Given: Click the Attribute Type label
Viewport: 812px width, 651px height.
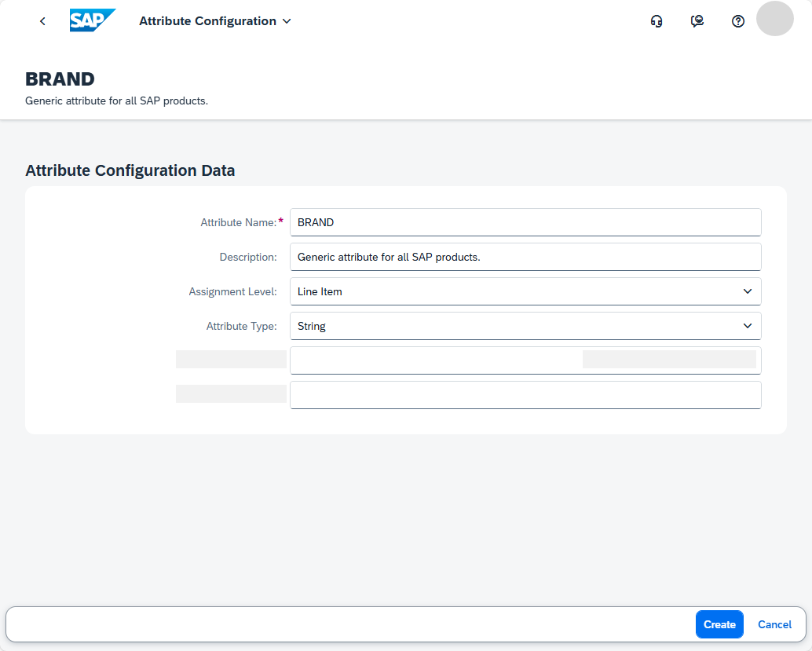Looking at the screenshot, I should click(x=241, y=326).
